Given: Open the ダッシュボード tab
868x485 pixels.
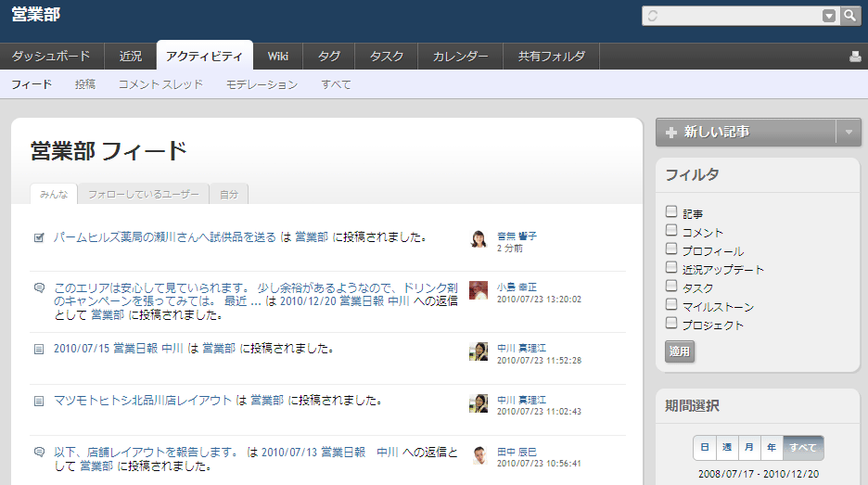Looking at the screenshot, I should coord(51,57).
